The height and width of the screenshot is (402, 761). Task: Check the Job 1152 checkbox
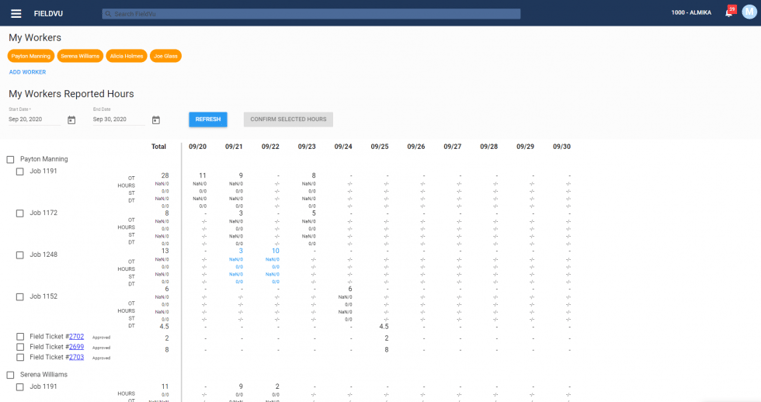tap(20, 297)
